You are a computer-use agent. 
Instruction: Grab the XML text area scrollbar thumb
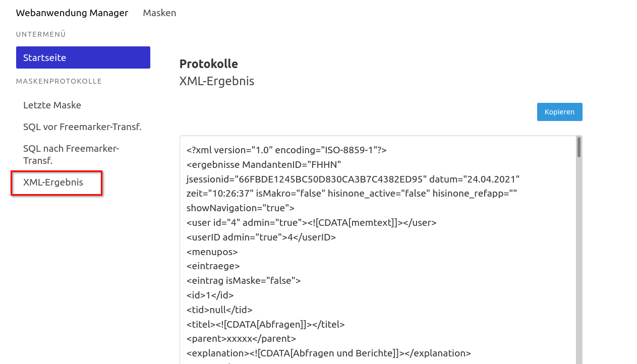tap(579, 147)
